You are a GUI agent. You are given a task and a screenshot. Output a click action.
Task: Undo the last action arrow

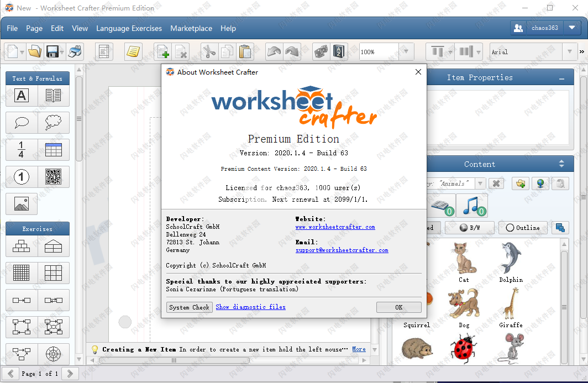(274, 51)
